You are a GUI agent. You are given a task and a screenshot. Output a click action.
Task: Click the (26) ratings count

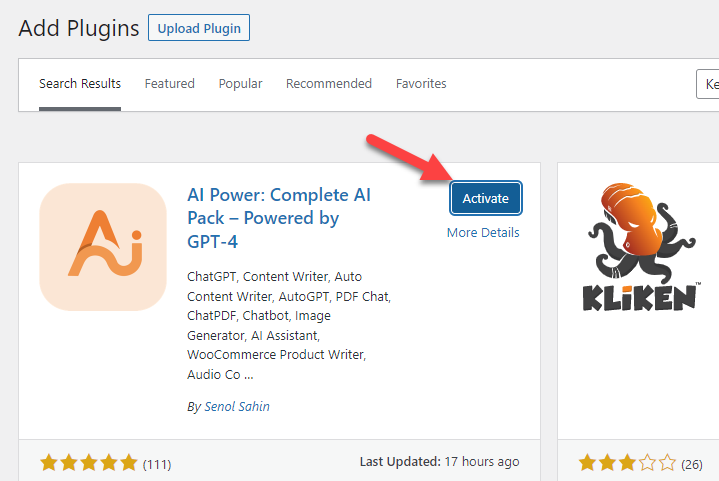[x=692, y=464]
